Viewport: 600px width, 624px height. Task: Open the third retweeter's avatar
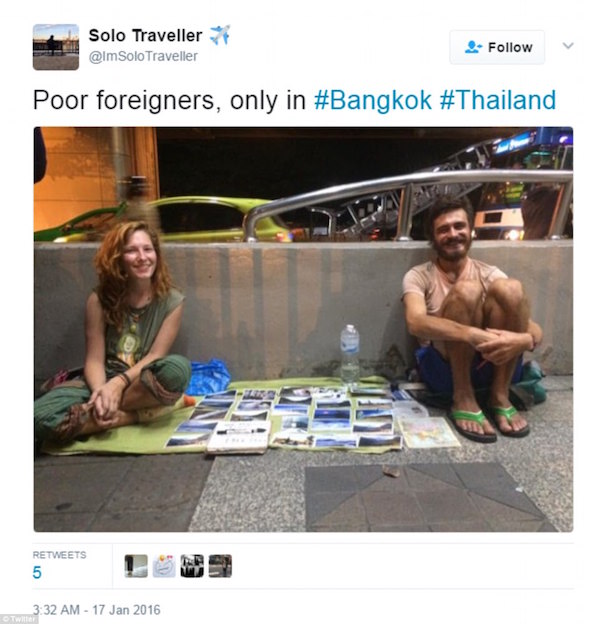pyautogui.click(x=192, y=566)
